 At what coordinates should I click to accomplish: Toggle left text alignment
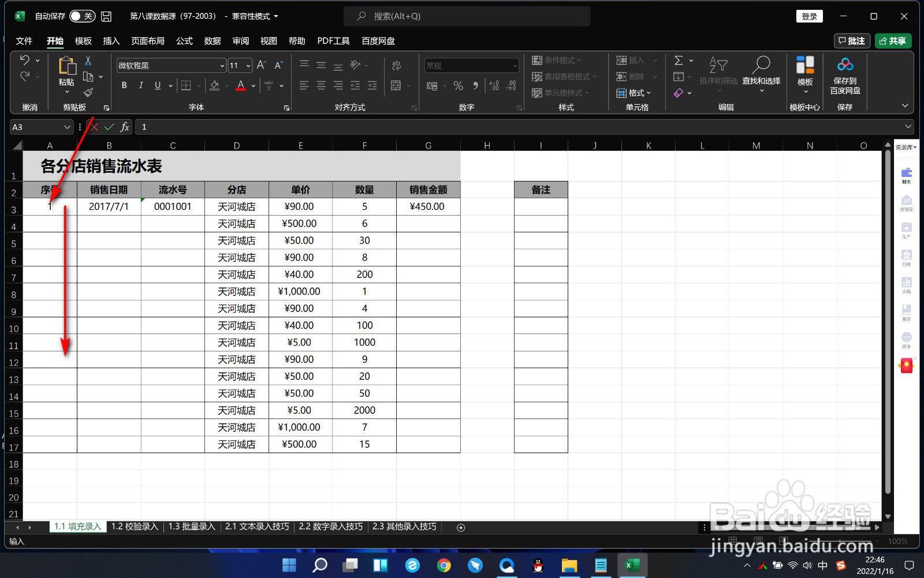[304, 86]
